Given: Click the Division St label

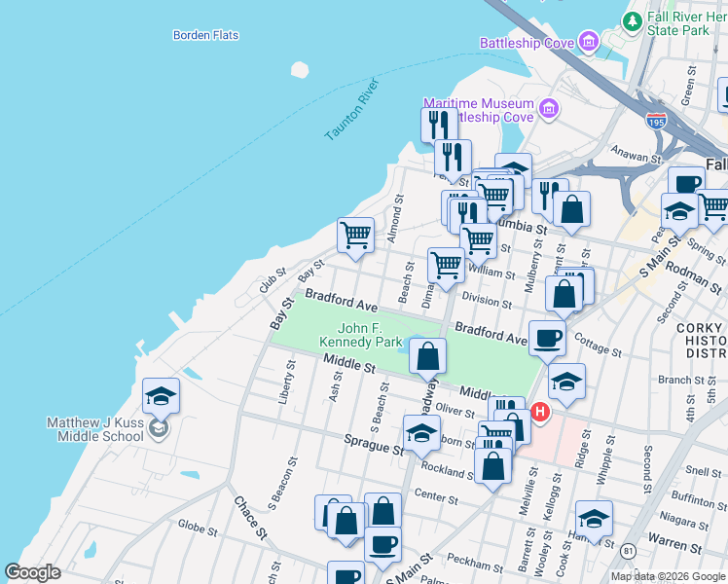Looking at the screenshot, I should (487, 301).
